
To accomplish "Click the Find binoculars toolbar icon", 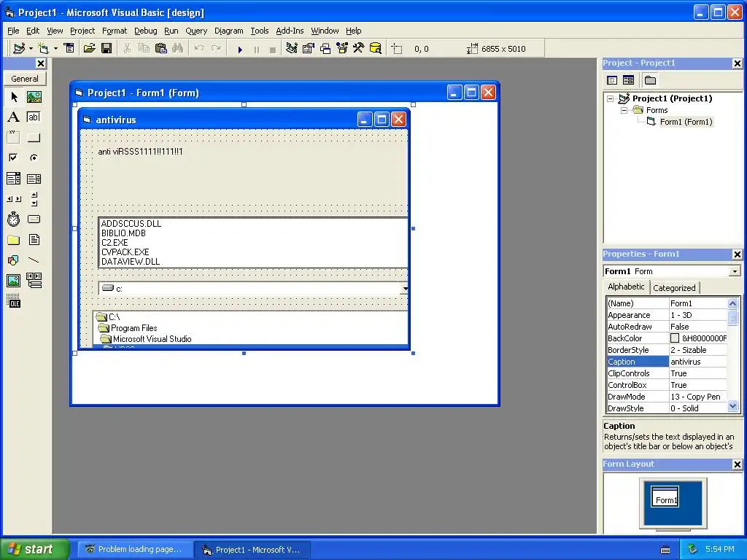I will (x=178, y=49).
